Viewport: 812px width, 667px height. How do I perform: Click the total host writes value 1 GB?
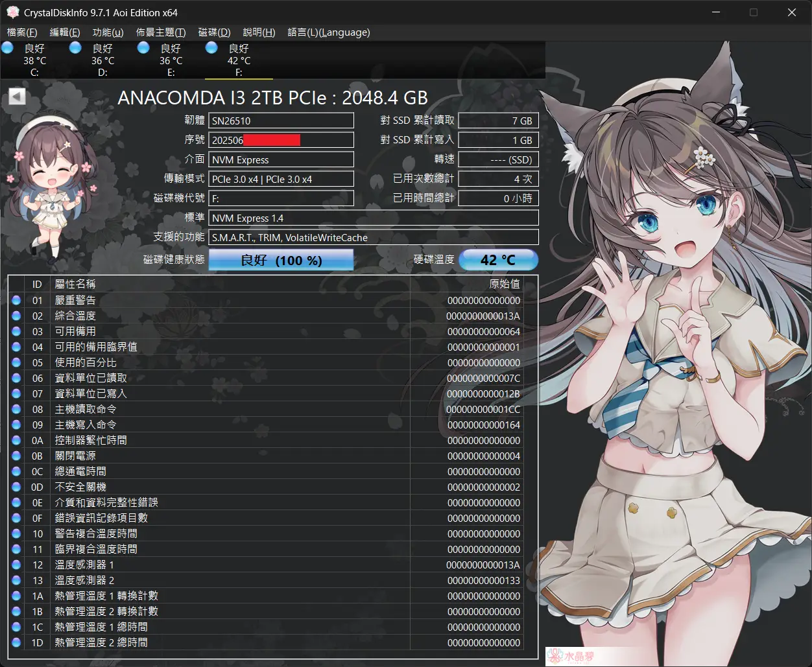(498, 140)
